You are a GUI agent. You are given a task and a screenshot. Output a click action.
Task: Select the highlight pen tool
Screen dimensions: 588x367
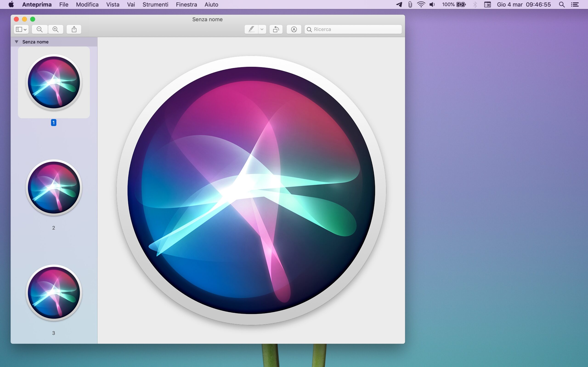(251, 29)
